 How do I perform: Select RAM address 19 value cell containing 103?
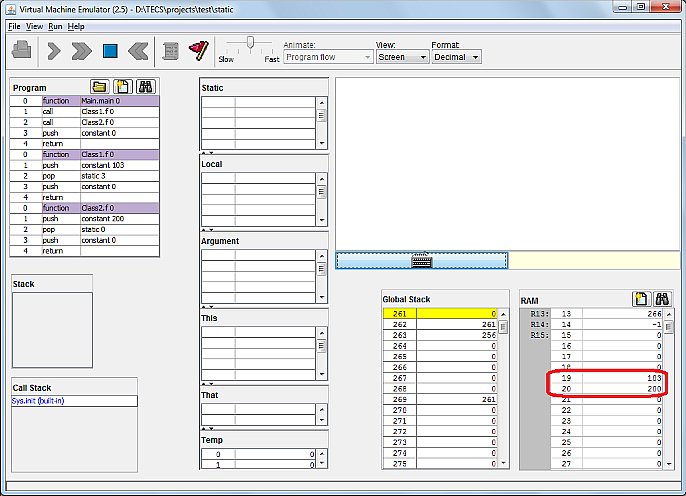[x=623, y=380]
